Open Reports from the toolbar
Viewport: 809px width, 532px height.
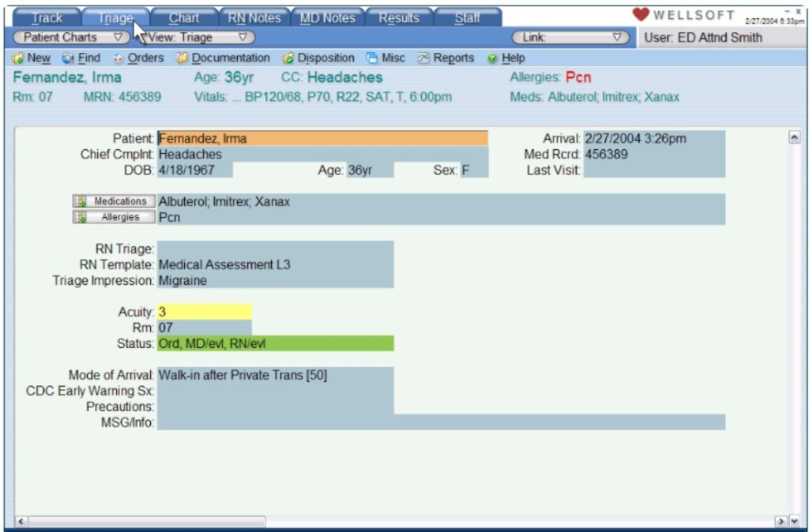(447, 58)
